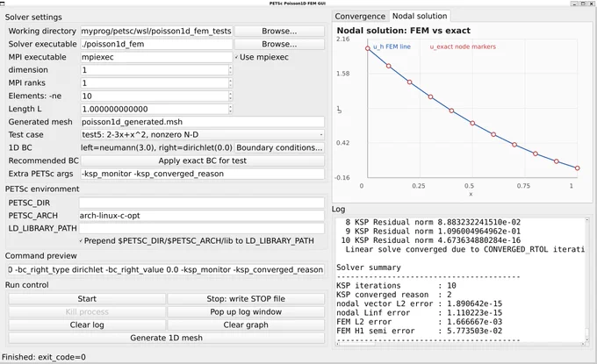
Task: Click the 'Solver summary' log heading
Action: point(369,268)
